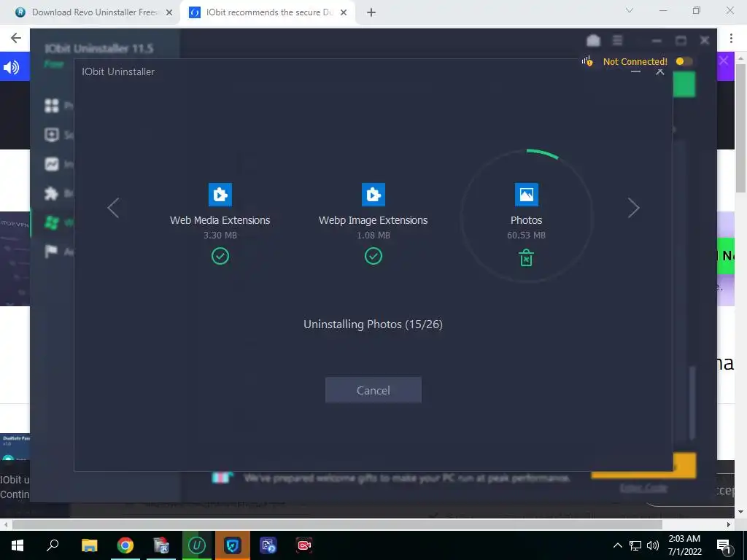Click the browser page horizontal scrollbar
Image resolution: width=747 pixels, height=560 pixels.
point(337,525)
